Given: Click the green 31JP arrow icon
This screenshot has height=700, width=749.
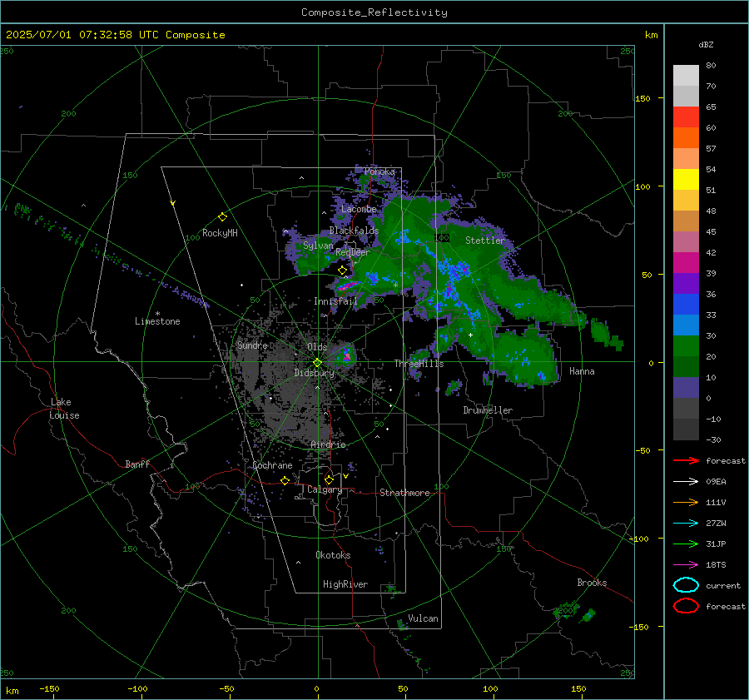Looking at the screenshot, I should click(x=686, y=544).
